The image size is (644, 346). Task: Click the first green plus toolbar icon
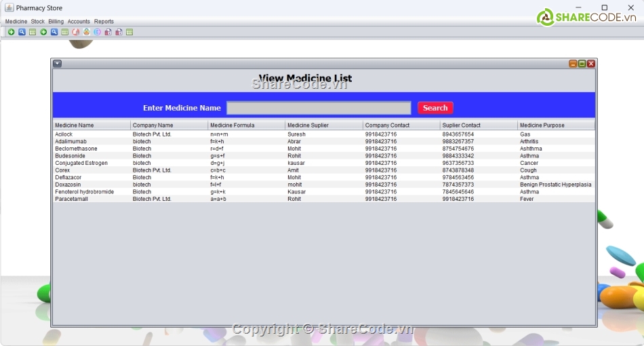point(11,32)
